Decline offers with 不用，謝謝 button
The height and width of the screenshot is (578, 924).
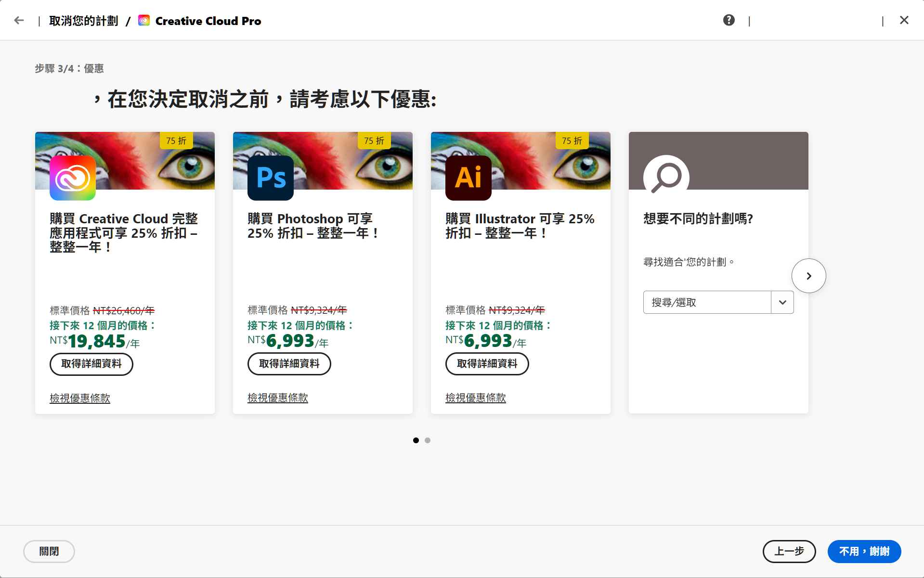(x=864, y=552)
